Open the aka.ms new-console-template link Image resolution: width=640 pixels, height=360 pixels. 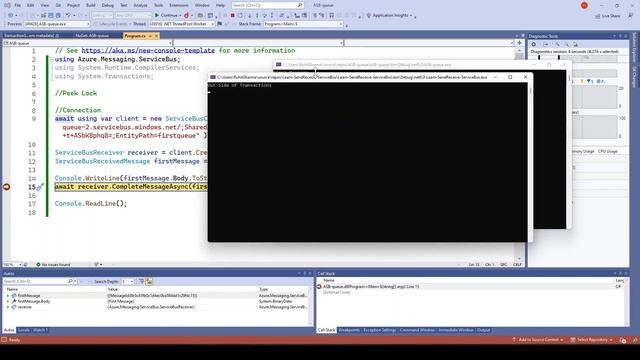click(148, 51)
